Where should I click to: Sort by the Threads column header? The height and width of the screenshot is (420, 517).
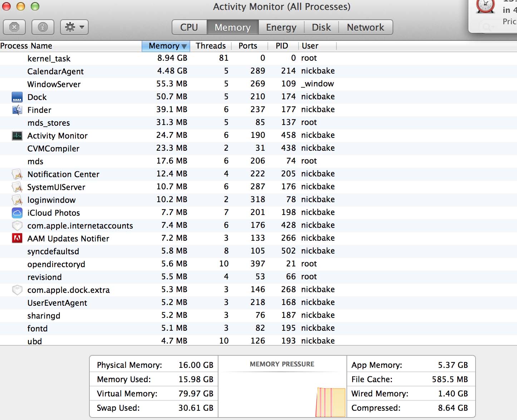pyautogui.click(x=211, y=46)
